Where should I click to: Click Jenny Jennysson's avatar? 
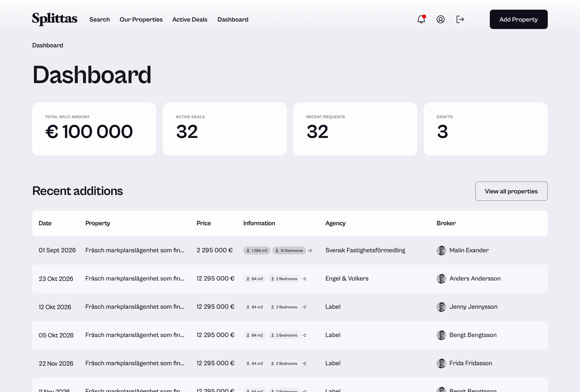coord(441,307)
